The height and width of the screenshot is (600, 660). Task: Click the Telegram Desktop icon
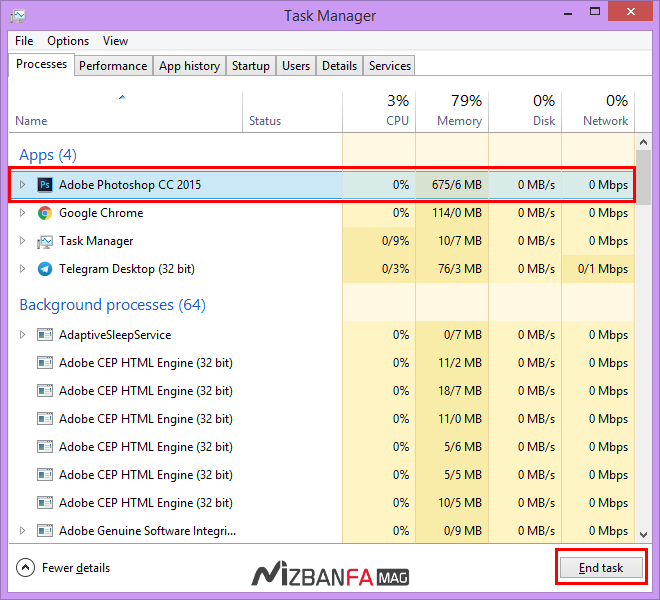pos(45,269)
